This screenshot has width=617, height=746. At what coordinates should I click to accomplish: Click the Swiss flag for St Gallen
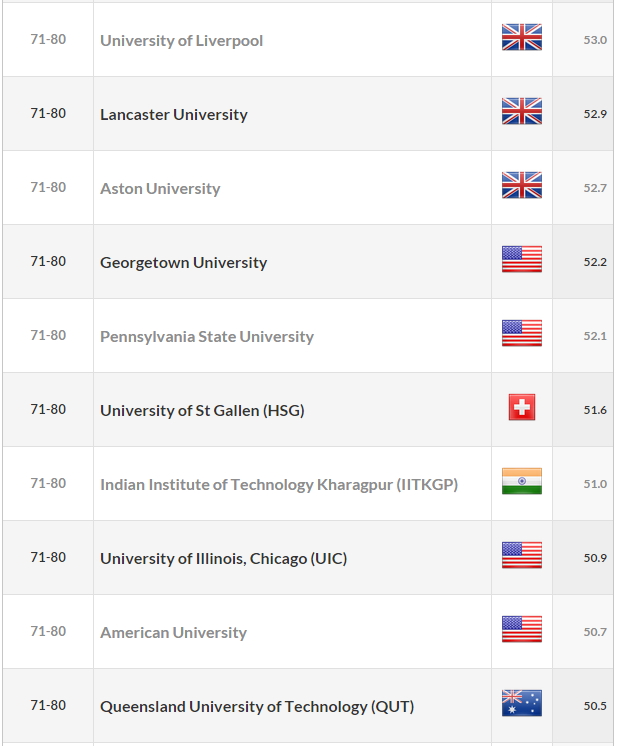[x=521, y=407]
